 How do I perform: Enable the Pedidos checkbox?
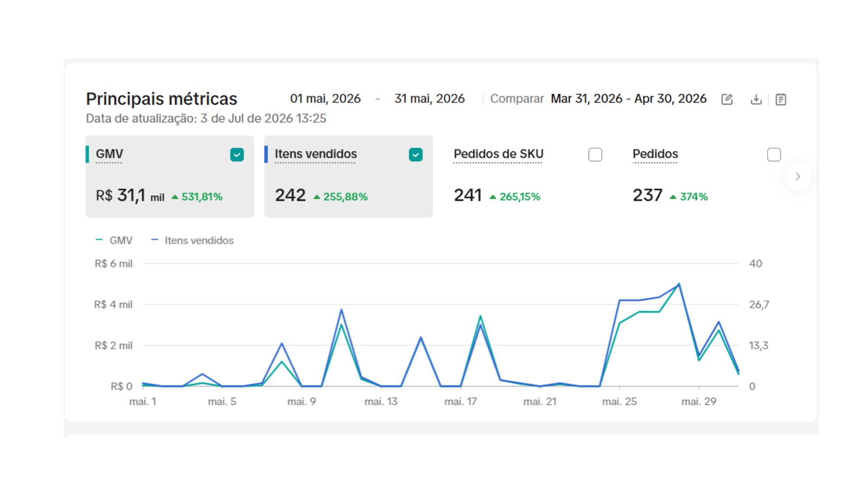click(x=774, y=155)
